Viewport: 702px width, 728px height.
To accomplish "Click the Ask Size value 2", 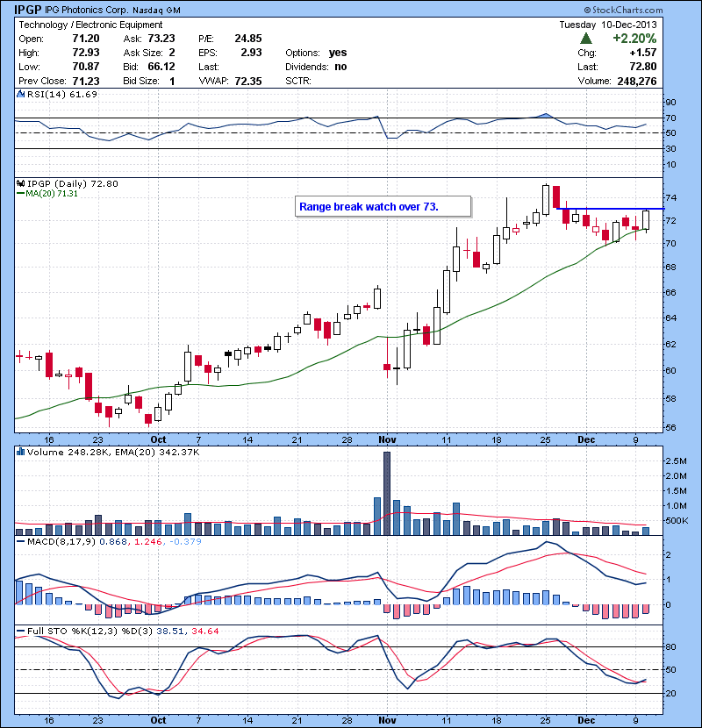I will [172, 53].
